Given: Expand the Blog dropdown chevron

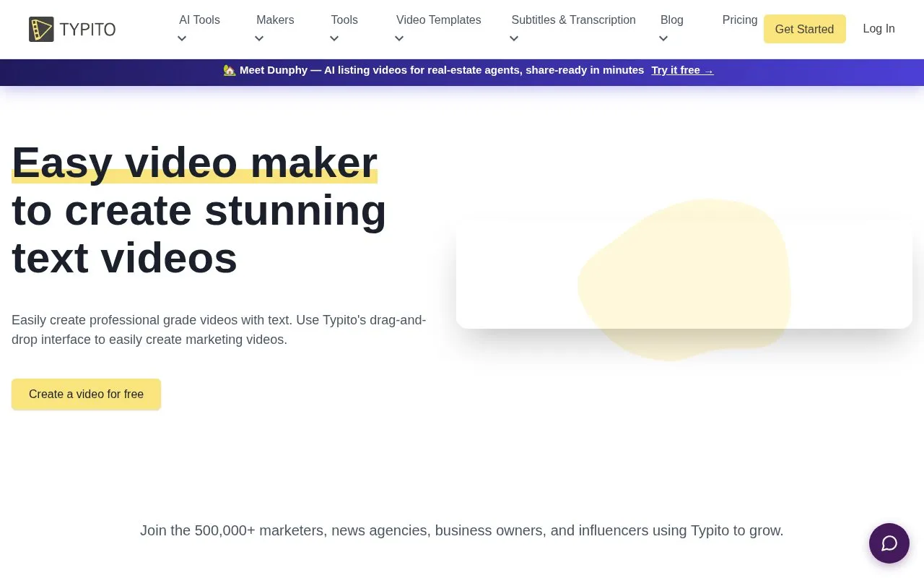Looking at the screenshot, I should tap(663, 39).
